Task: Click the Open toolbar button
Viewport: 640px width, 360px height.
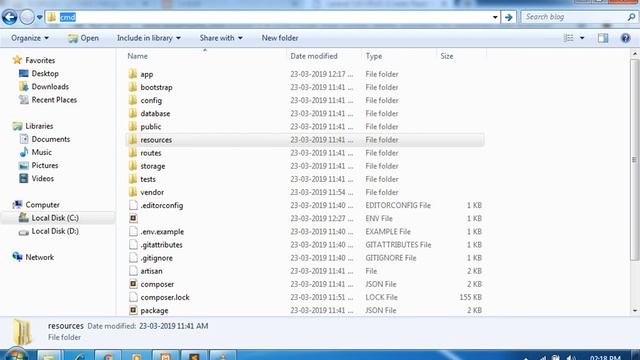Action: click(83, 38)
